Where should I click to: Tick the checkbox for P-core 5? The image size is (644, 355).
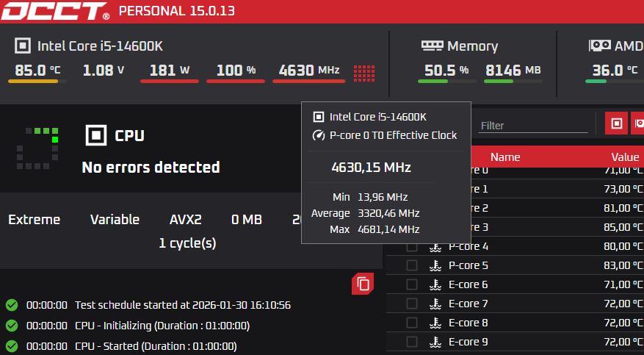click(412, 265)
